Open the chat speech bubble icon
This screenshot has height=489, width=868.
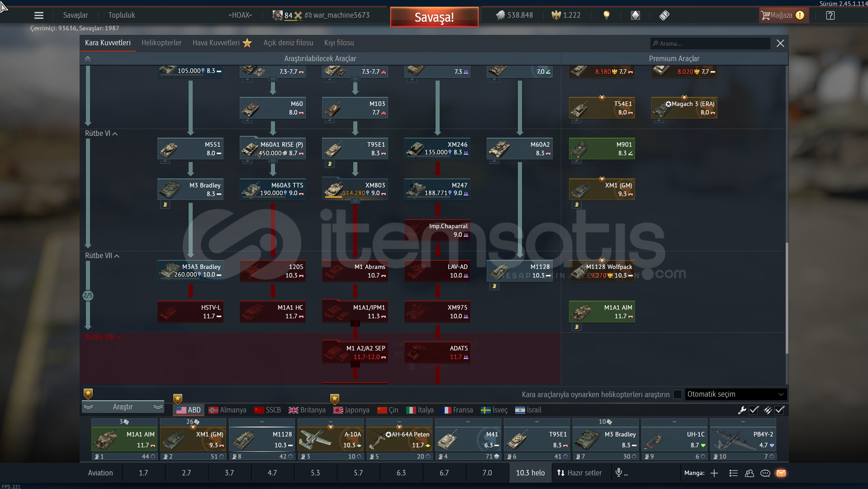pos(765,473)
